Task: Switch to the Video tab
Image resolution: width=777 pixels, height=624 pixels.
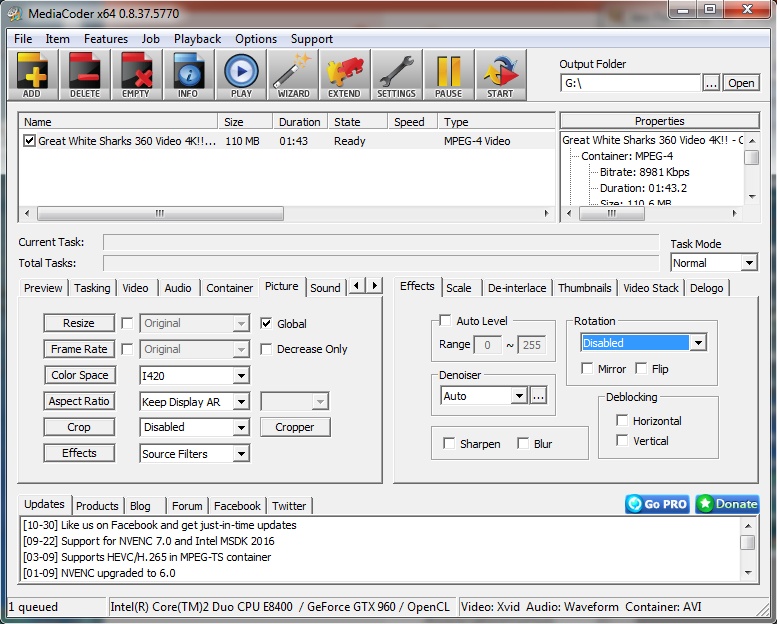Action: [x=135, y=288]
